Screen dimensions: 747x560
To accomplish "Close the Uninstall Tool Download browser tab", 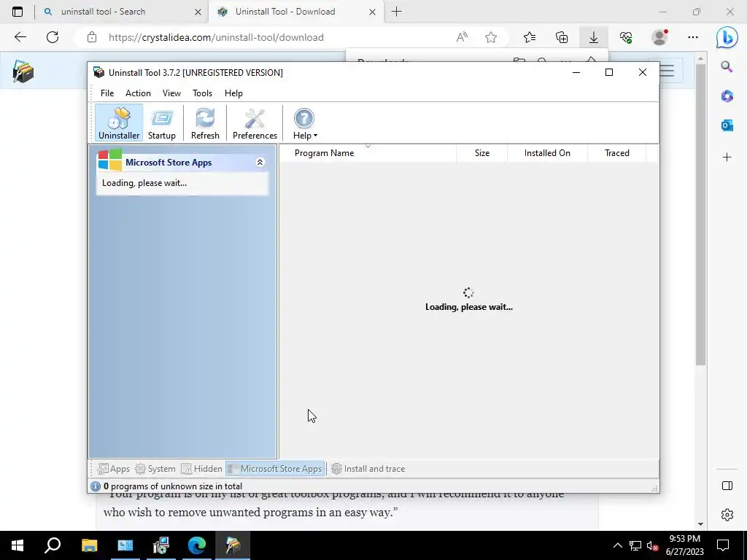I will coord(373,12).
